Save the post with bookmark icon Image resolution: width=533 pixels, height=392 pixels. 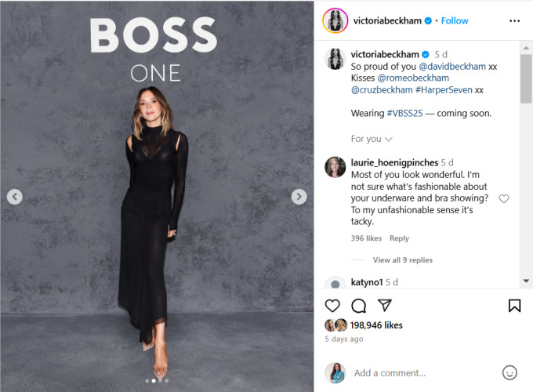(x=514, y=306)
